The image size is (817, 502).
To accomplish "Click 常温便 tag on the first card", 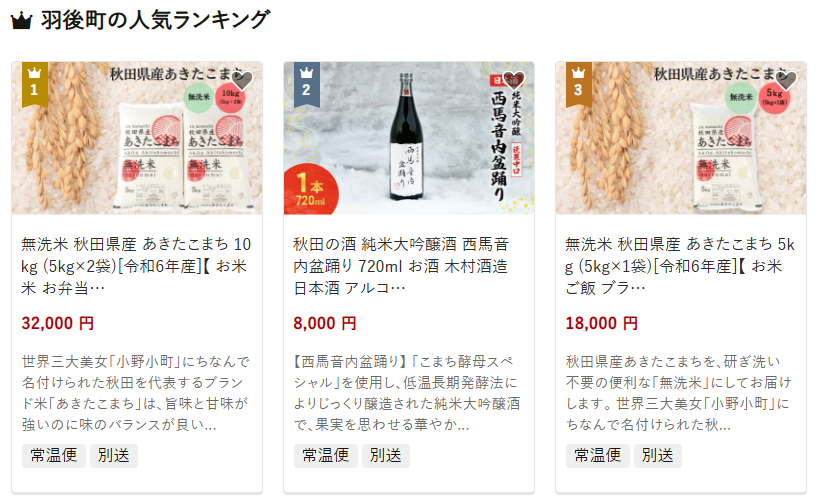I will 54,456.
